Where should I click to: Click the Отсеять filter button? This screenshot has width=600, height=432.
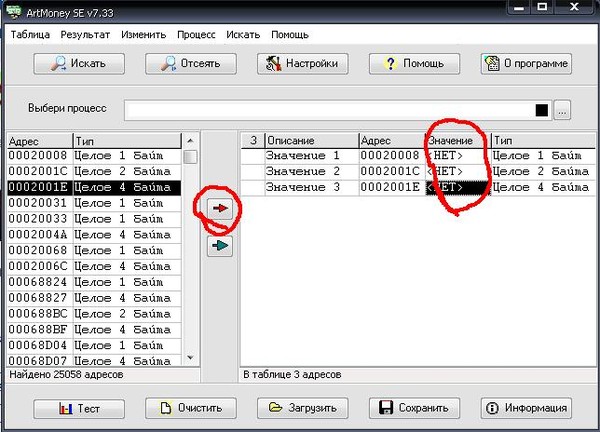[191, 64]
